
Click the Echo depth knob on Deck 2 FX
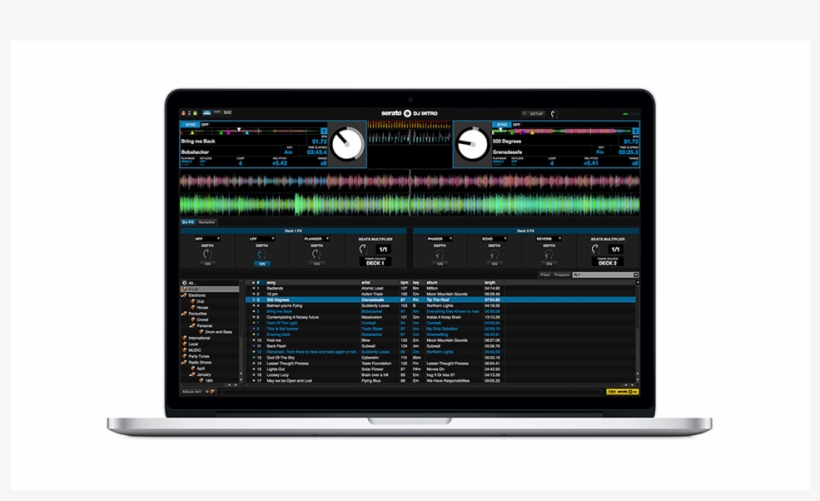point(494,254)
